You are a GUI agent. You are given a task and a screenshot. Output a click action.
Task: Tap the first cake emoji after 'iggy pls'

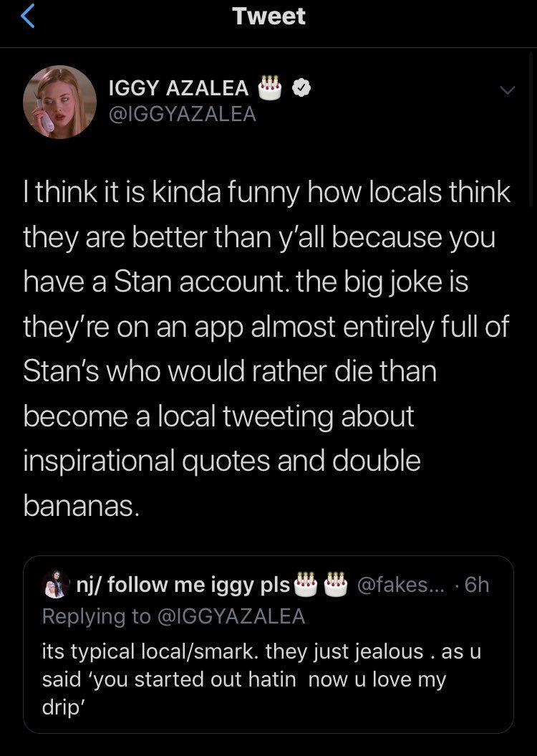point(305,584)
